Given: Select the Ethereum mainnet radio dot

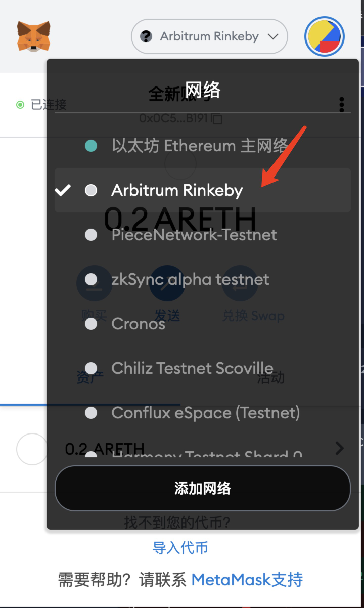Looking at the screenshot, I should point(91,146).
